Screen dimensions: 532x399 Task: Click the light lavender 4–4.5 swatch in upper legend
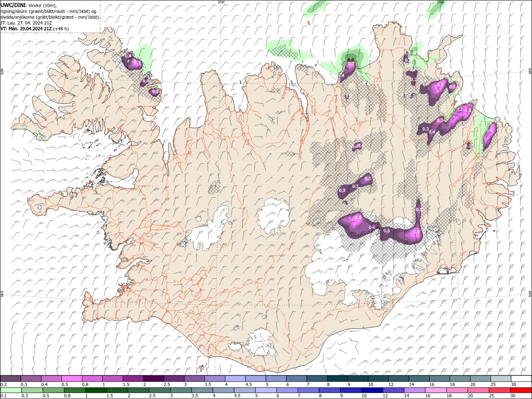click(x=235, y=379)
